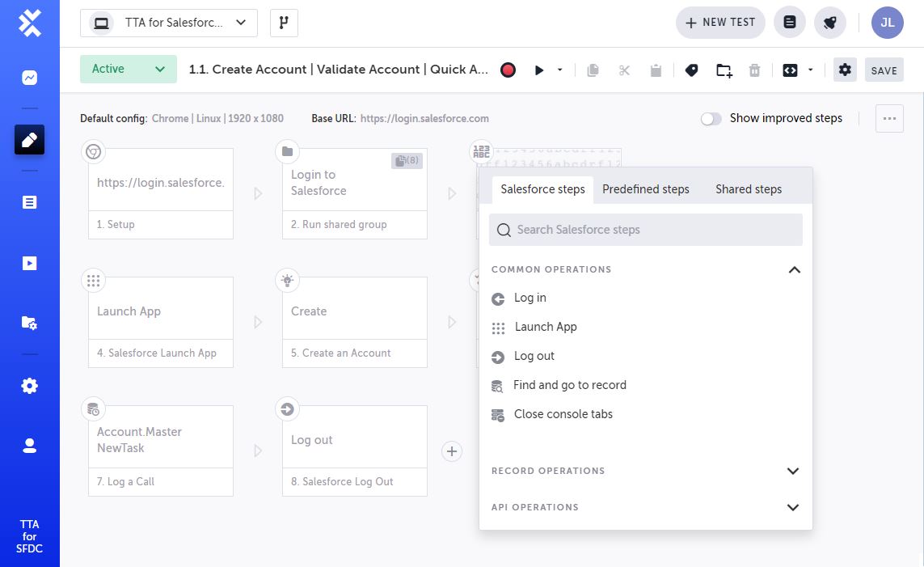Click the Save button
Screen dimensions: 924x567
(884, 70)
